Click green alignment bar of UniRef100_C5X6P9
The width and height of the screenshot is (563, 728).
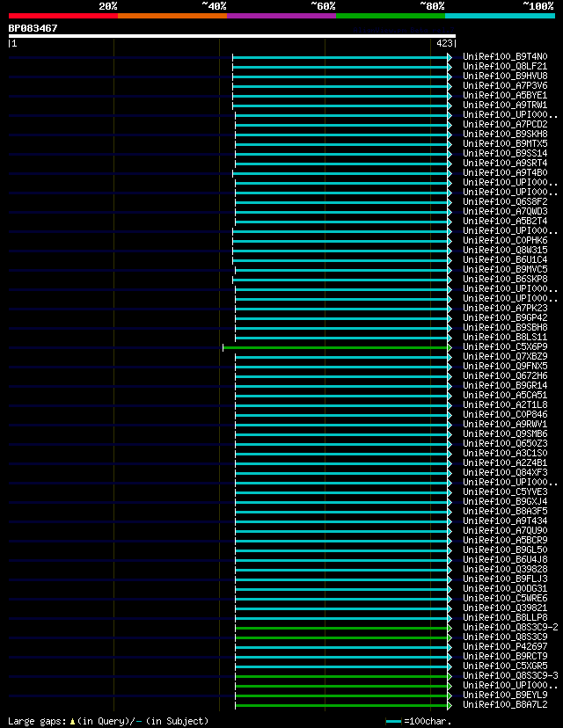[335, 348]
